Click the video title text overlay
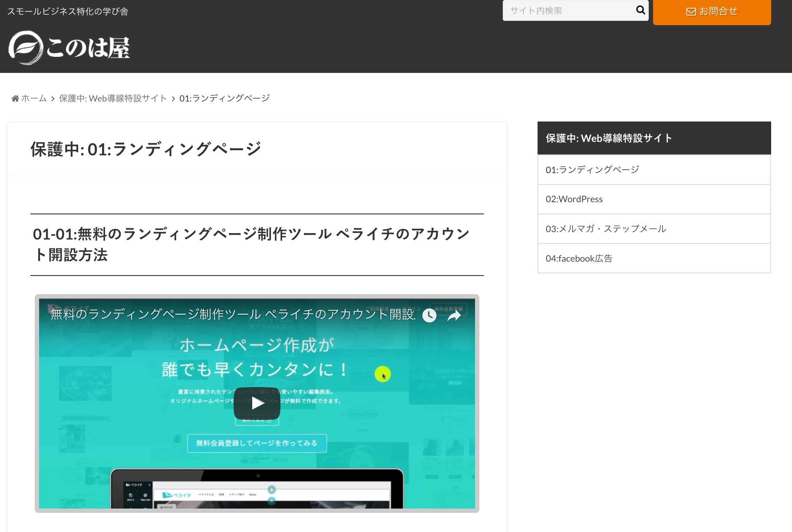Screen dimensions: 792x532 233,314
